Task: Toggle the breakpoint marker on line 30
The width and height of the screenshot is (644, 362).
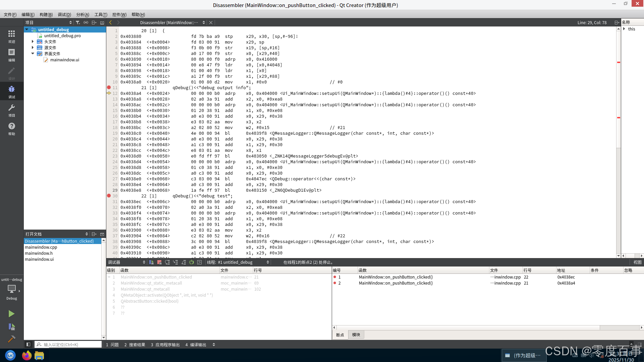Action: point(109,196)
